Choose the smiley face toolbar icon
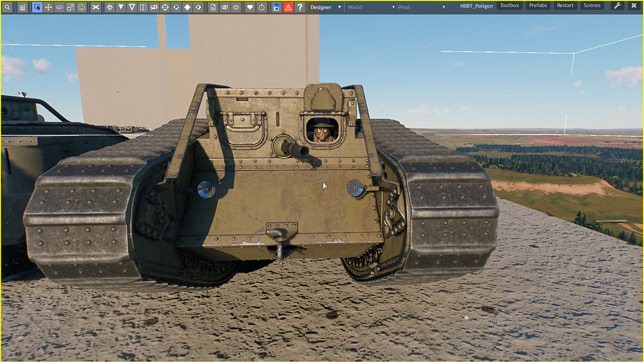Viewport: 644px width, 362px height. [82, 7]
